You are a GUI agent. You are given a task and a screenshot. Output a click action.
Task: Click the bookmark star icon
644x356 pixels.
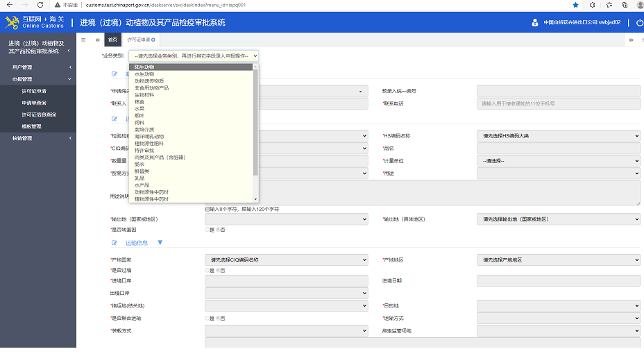575,5
